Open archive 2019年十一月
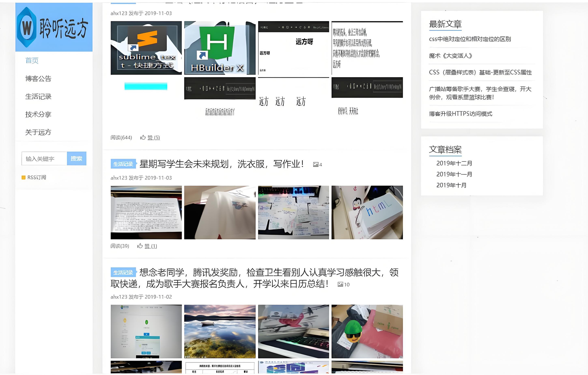 (454, 174)
